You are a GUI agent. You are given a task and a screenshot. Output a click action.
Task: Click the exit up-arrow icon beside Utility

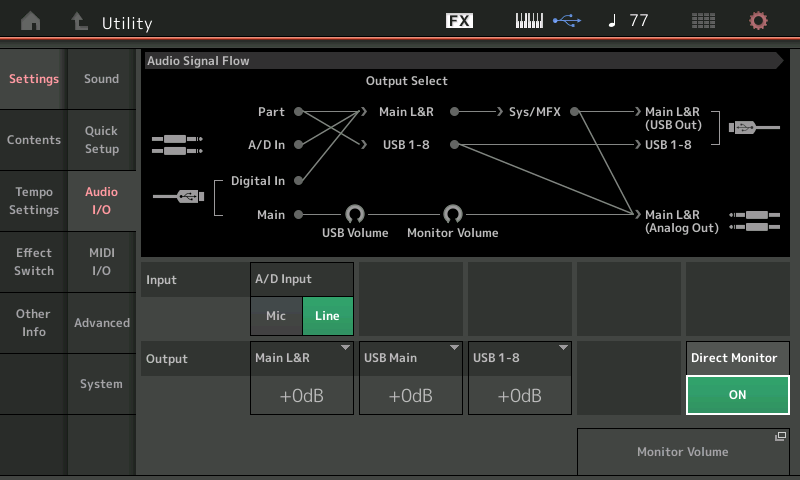pyautogui.click(x=79, y=21)
